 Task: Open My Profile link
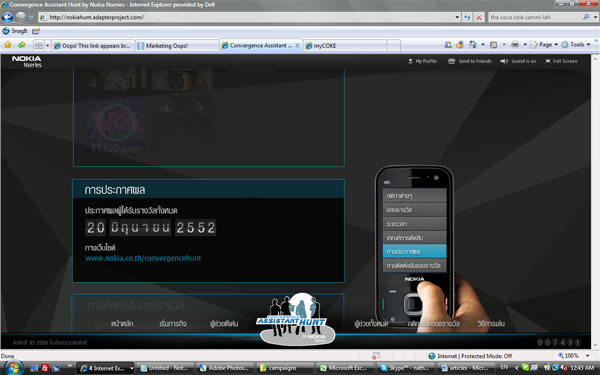(x=422, y=61)
